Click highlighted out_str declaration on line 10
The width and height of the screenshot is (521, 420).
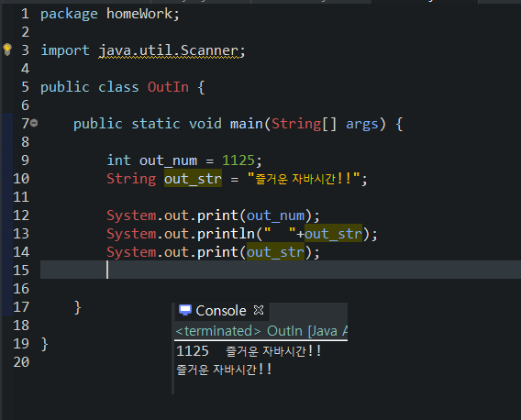(193, 179)
